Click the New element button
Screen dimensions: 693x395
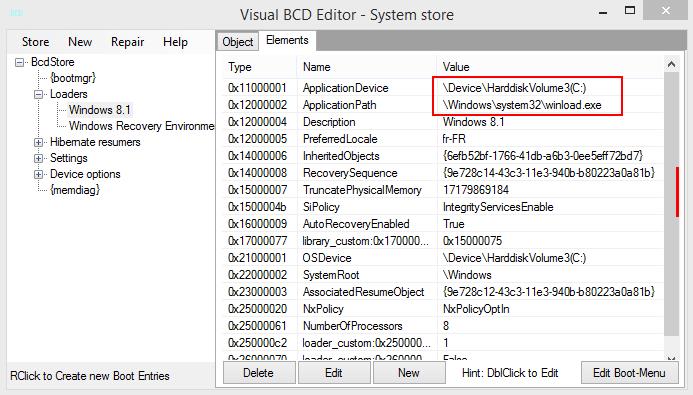[x=409, y=373]
